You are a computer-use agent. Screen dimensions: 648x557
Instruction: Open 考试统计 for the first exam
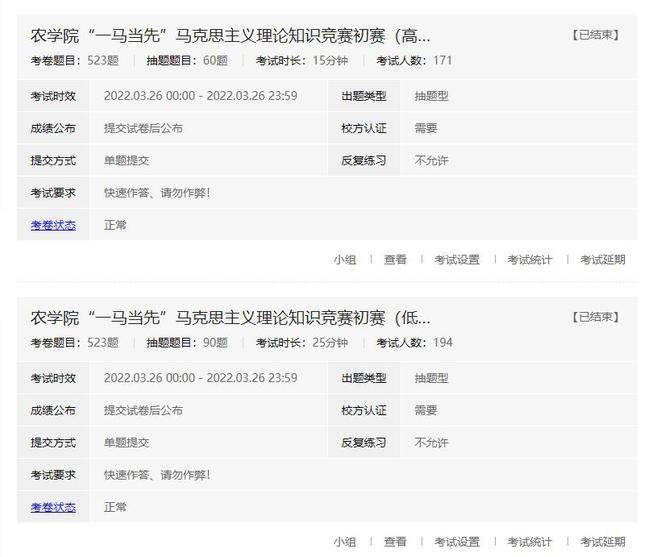tap(529, 260)
